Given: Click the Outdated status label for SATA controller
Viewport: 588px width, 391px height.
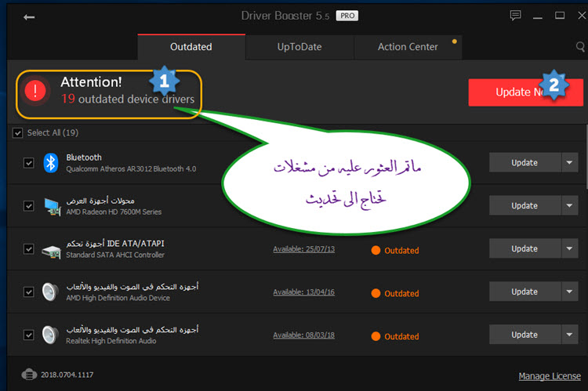Looking at the screenshot, I should click(401, 251).
